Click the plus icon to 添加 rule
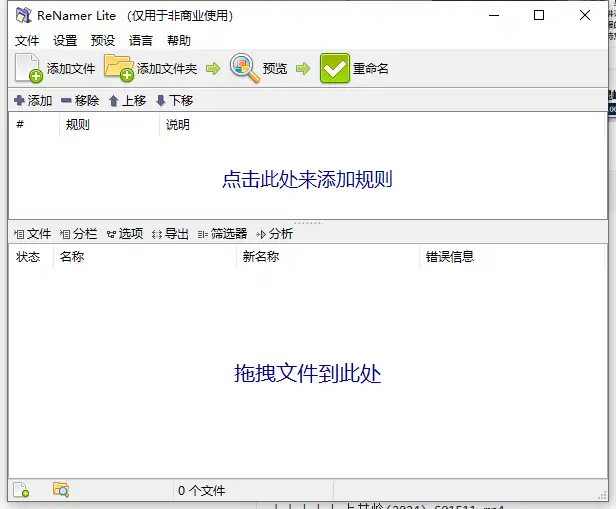The height and width of the screenshot is (509, 616). [x=19, y=101]
